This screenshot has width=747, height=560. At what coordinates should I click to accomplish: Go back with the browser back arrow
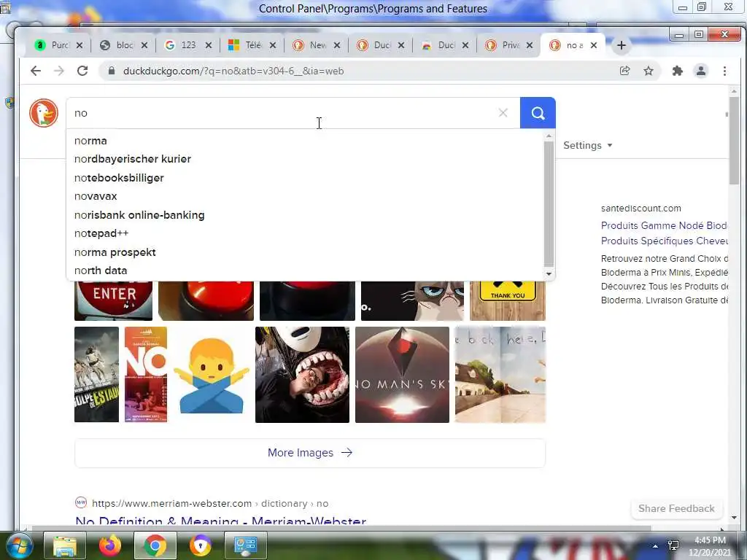click(36, 71)
